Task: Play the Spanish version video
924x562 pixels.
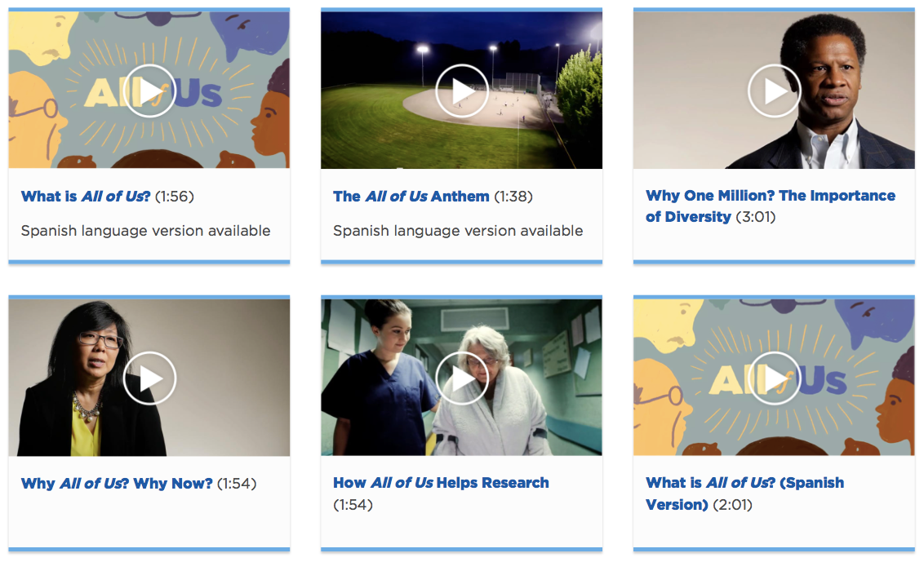Action: coord(775,378)
